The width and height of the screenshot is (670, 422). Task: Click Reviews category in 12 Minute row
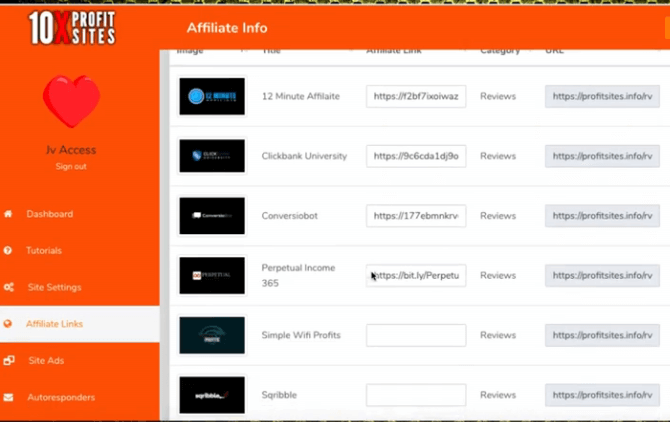coord(498,96)
